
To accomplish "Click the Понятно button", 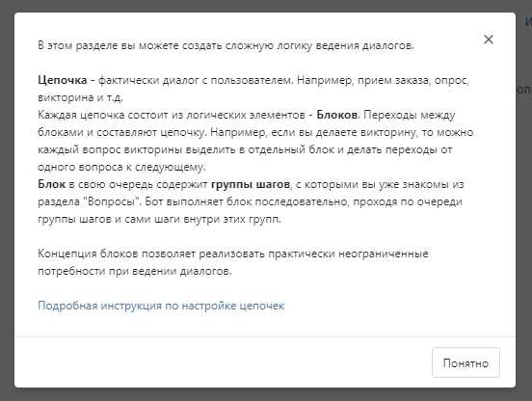I will coord(465,362).
